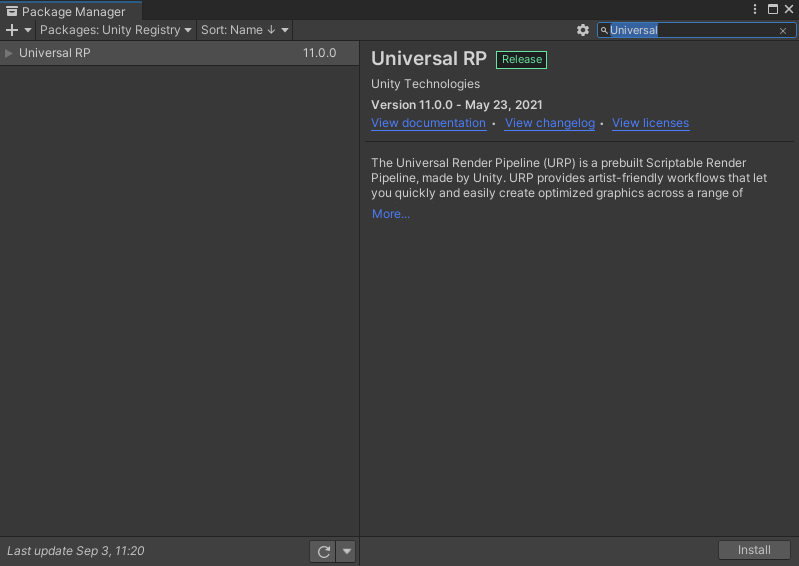Open the add package dropdown arrow
Image resolution: width=799 pixels, height=566 pixels.
click(x=28, y=30)
